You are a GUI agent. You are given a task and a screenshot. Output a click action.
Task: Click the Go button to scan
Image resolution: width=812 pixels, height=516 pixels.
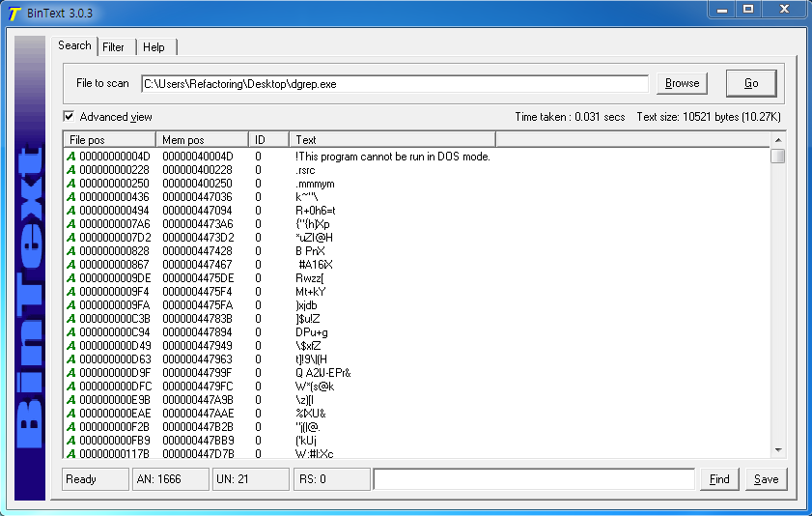(751, 83)
